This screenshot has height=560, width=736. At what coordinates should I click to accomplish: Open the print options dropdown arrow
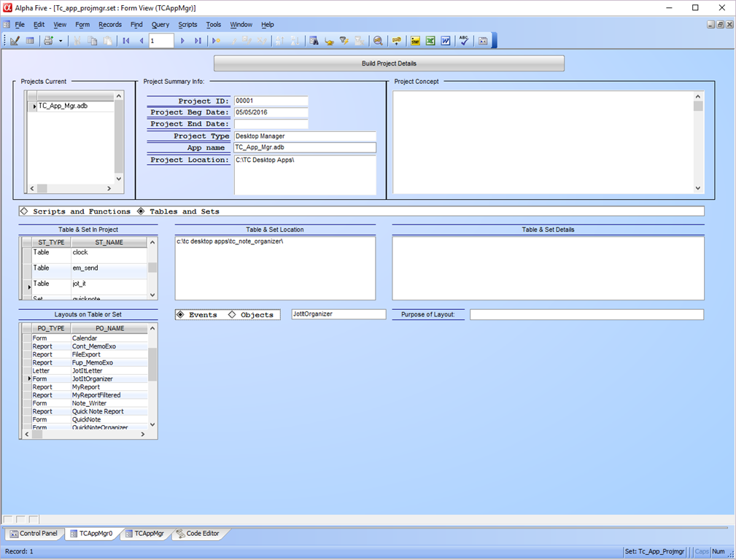click(61, 41)
